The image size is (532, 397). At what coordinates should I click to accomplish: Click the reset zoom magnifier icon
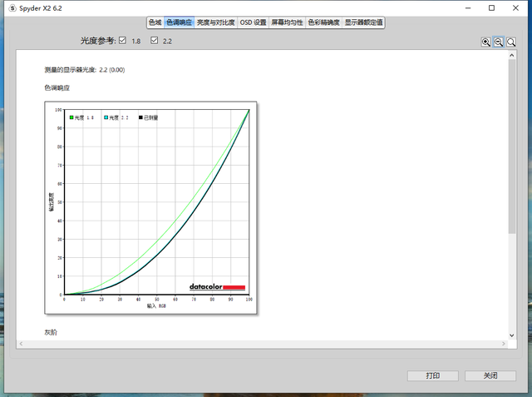511,42
